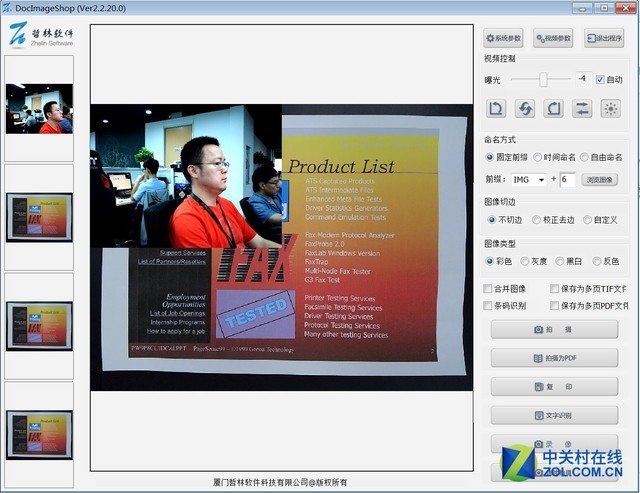The width and height of the screenshot is (640, 493).
Task: Click the 文字识别 OCR button
Action: coord(554,414)
